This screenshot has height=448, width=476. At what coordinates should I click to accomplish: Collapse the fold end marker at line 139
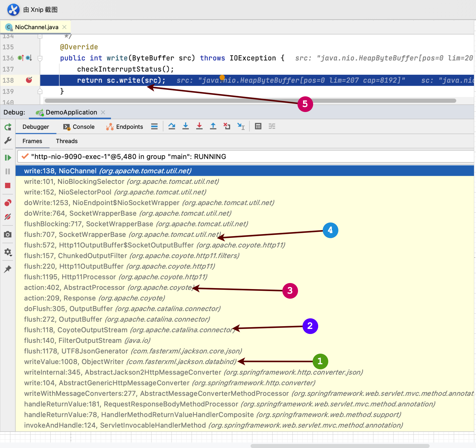(40, 91)
